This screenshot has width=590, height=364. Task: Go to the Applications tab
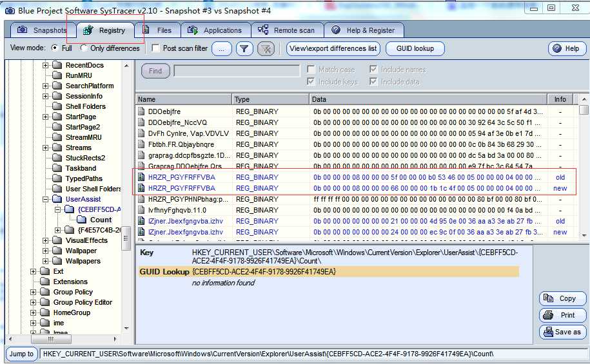tap(215, 30)
